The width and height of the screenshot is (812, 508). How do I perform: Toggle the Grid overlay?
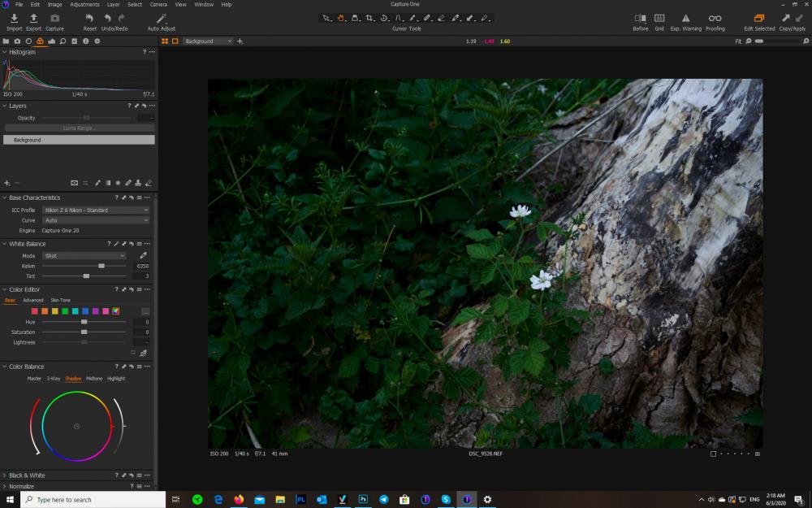tap(659, 19)
